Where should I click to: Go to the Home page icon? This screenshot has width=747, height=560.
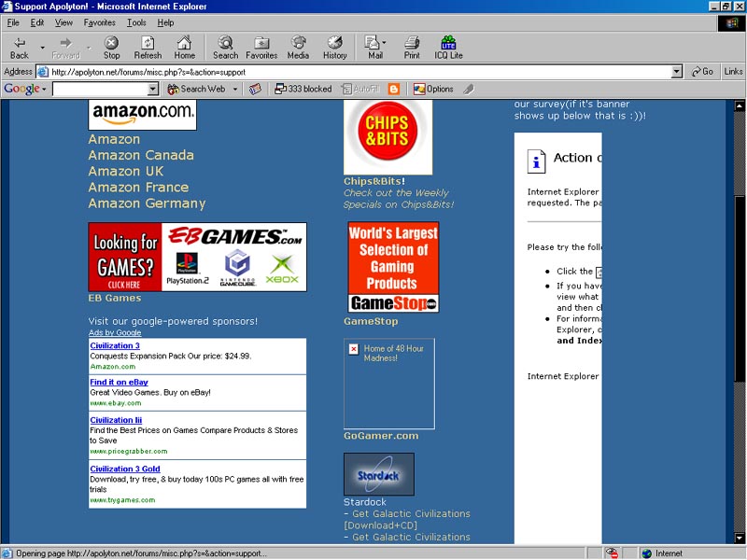click(x=185, y=48)
